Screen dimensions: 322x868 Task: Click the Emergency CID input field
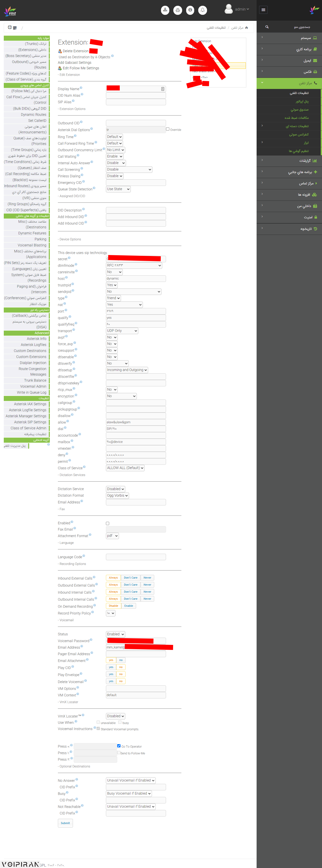pyautogui.click(x=136, y=183)
